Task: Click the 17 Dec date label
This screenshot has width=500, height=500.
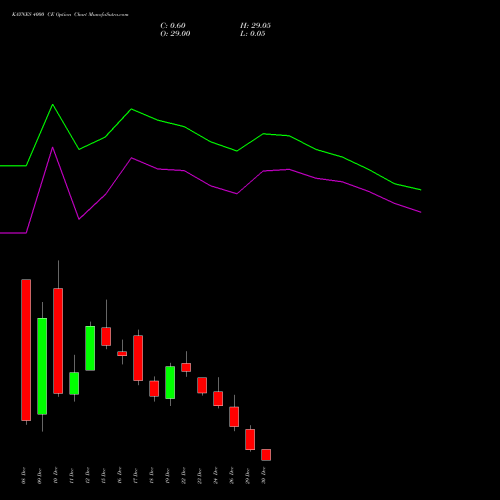Action: coord(136,476)
